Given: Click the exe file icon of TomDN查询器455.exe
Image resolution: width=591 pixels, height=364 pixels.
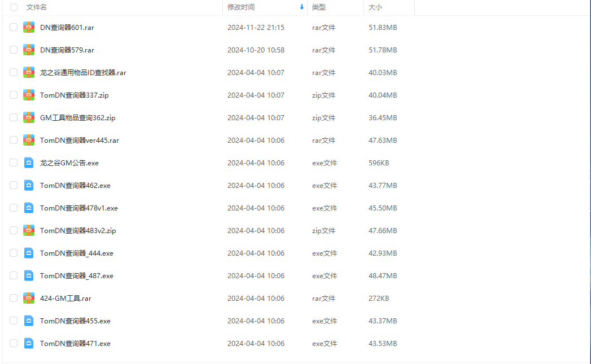Looking at the screenshot, I should click(x=29, y=321).
